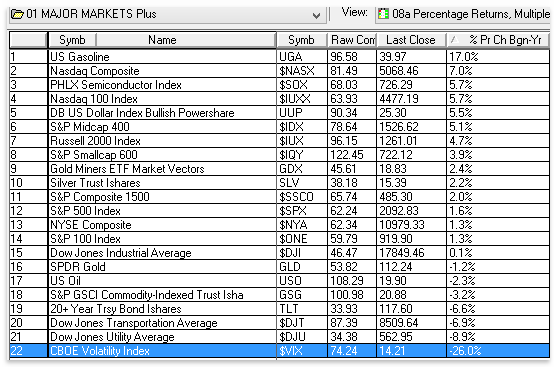
Task: Open the 01 MAJOR MARKETS Plus dropdown arrow
Action: pos(316,15)
